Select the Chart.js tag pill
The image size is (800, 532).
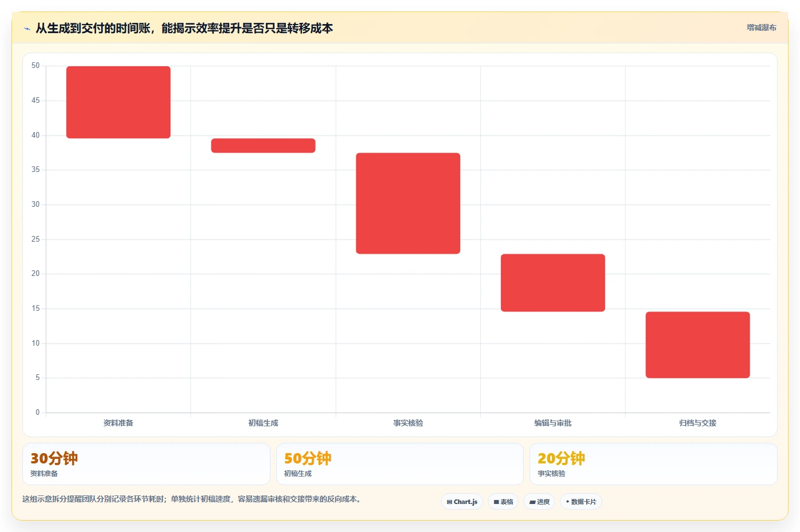pyautogui.click(x=462, y=502)
